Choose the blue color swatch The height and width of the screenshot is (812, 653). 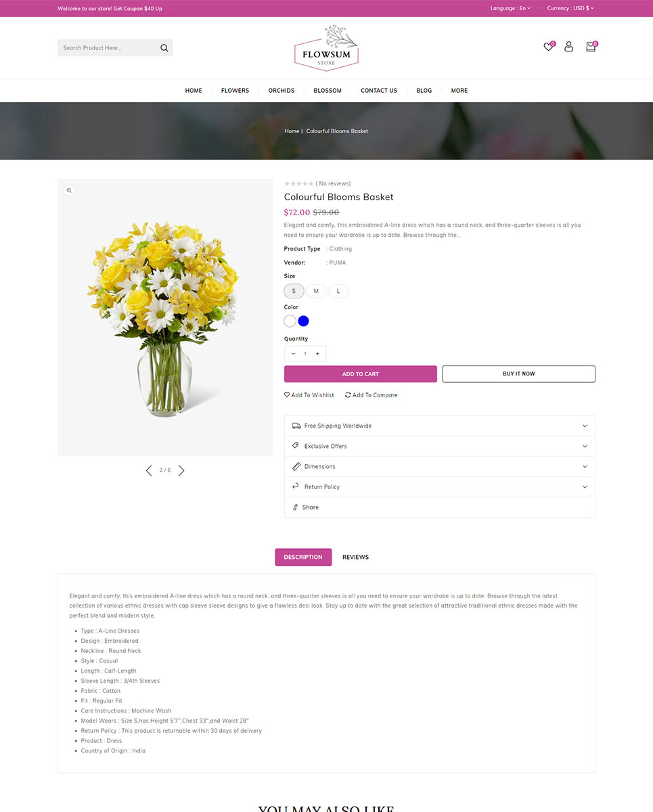(x=303, y=321)
